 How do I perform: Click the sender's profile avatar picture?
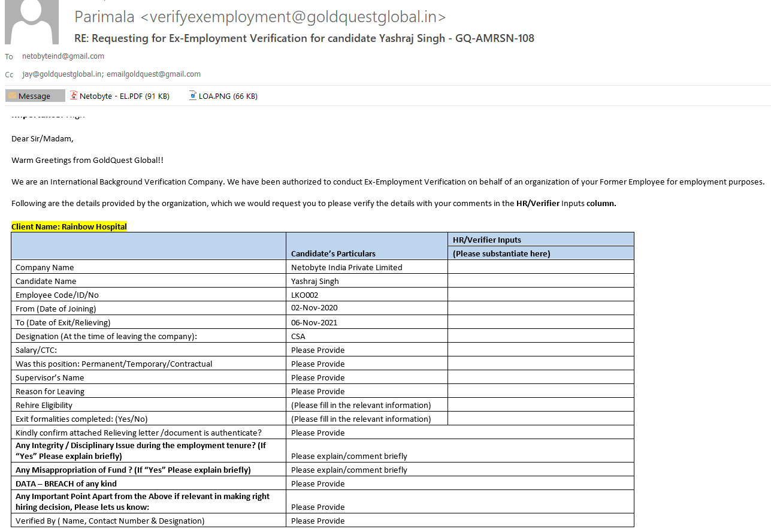[32, 22]
